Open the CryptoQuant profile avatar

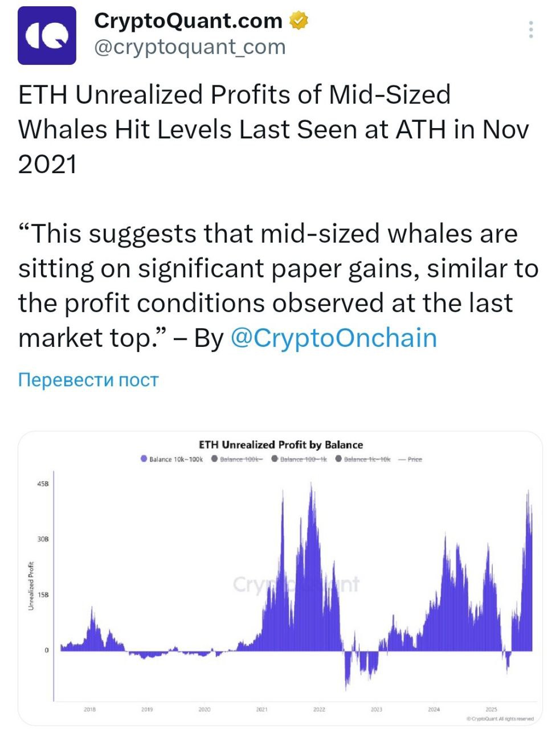[x=47, y=35]
